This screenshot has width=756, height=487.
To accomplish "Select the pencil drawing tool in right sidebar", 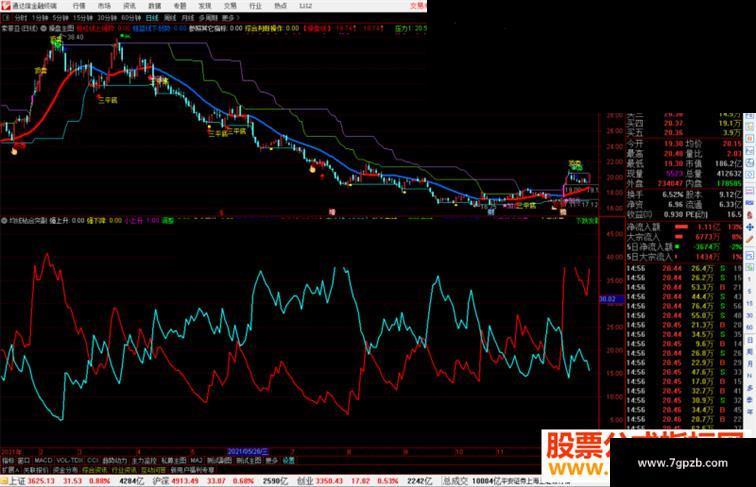I will 750,240.
